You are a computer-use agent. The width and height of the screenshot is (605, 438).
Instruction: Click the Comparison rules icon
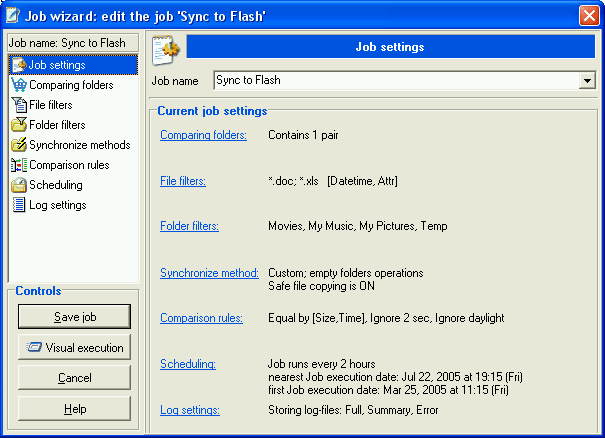19,165
